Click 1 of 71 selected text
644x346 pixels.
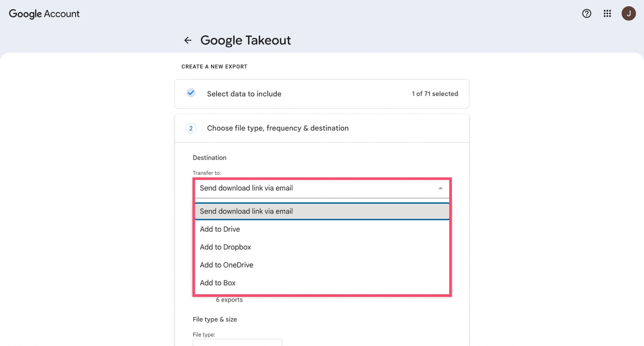tap(435, 94)
